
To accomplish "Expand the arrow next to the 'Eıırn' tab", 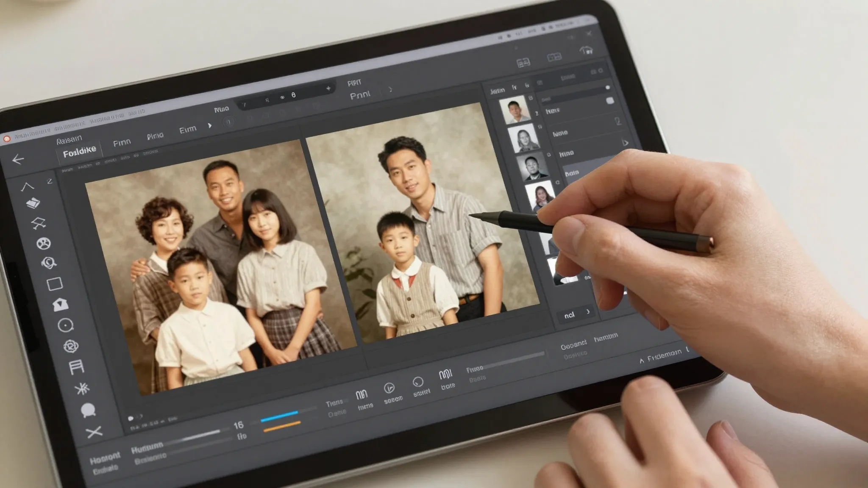I will click(x=209, y=125).
